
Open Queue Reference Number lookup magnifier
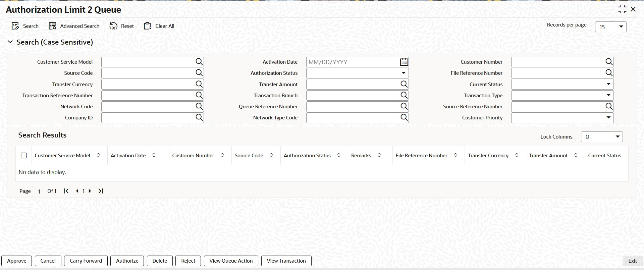[404, 106]
